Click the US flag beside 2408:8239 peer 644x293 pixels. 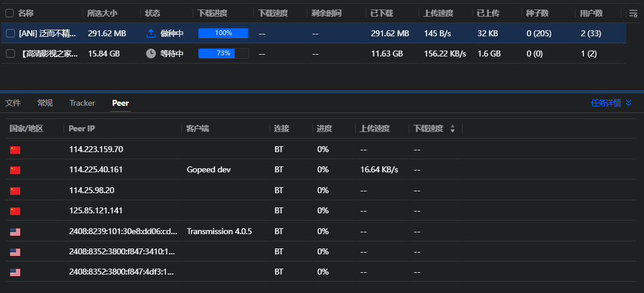[15, 232]
